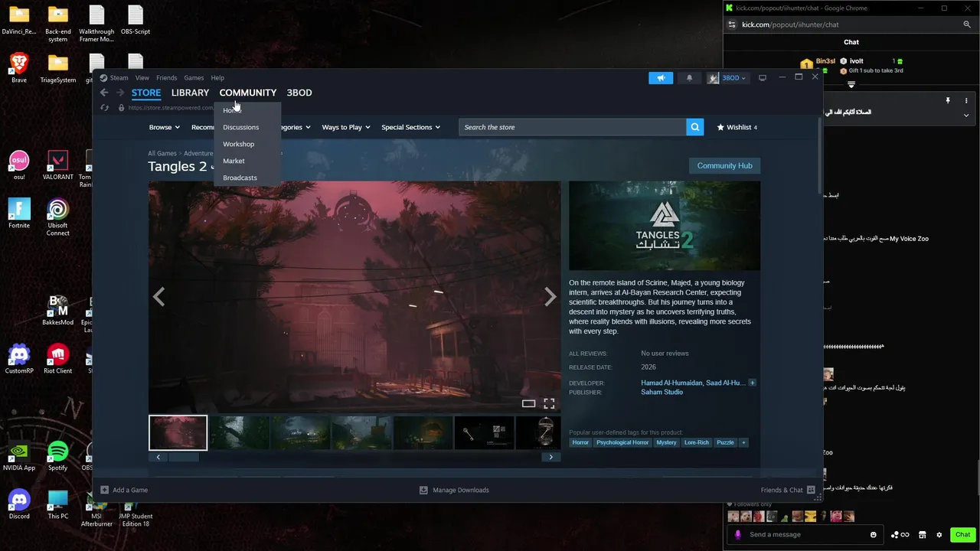Add a tag using the tags plus button
This screenshot has height=551, width=980.
point(743,442)
